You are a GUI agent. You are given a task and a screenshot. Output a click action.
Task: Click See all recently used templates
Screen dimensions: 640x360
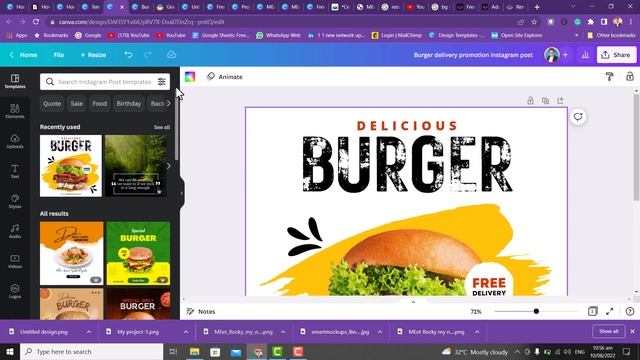162,127
